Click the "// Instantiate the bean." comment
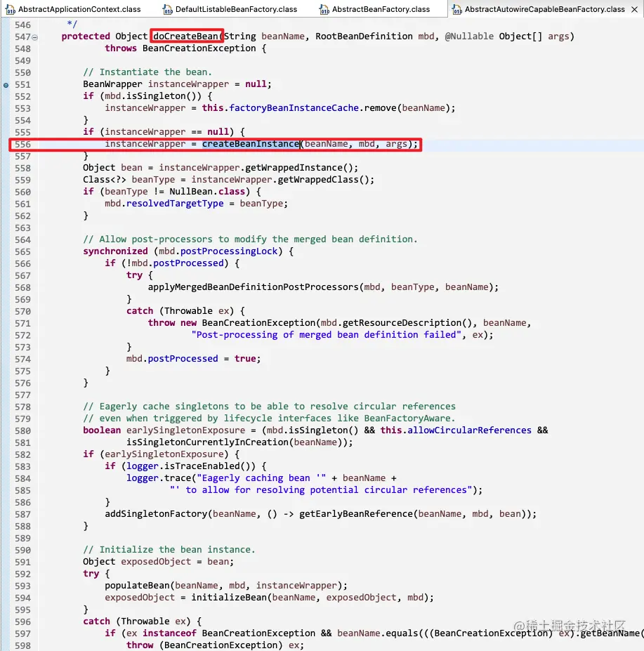Image resolution: width=644 pixels, height=651 pixels. tap(147, 72)
